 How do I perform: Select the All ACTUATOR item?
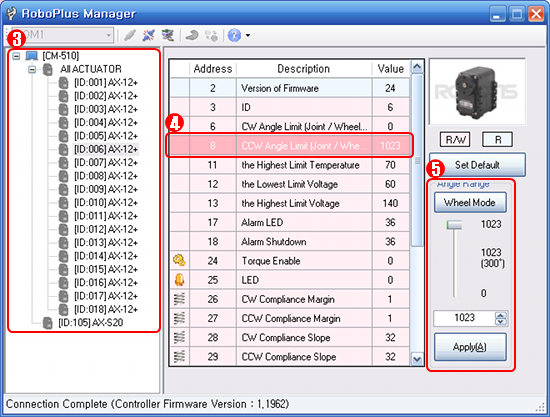[91, 69]
